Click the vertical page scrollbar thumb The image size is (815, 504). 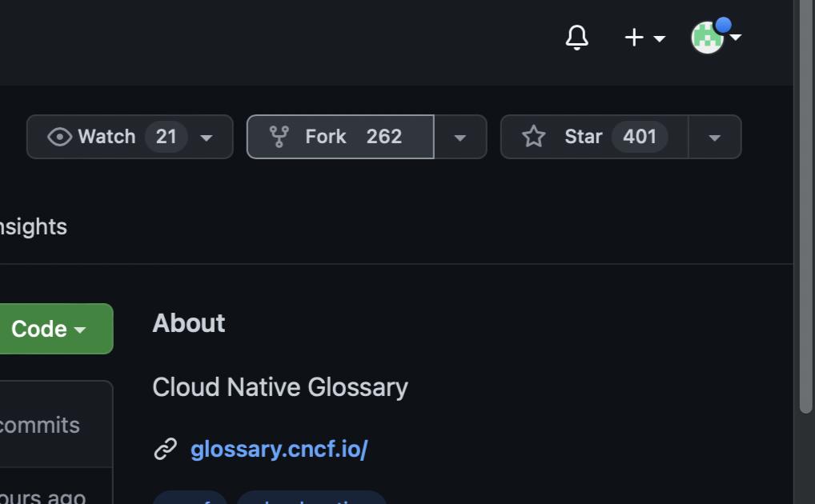click(805, 206)
